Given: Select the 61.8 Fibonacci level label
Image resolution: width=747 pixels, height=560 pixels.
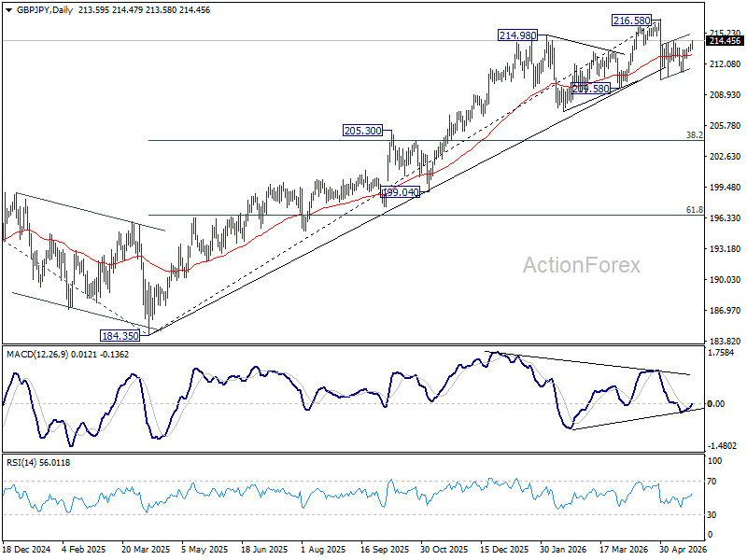Looking at the screenshot, I should 695,209.
